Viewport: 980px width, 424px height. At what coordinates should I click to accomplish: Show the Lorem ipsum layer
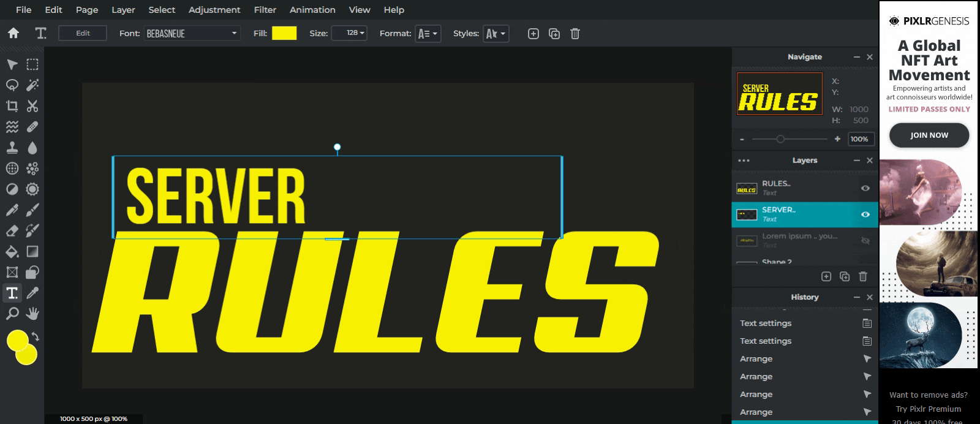[x=865, y=241]
